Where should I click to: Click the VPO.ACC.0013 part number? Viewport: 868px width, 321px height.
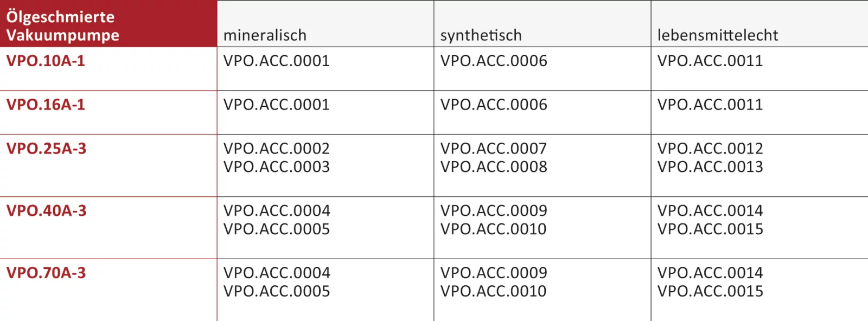pyautogui.click(x=710, y=167)
